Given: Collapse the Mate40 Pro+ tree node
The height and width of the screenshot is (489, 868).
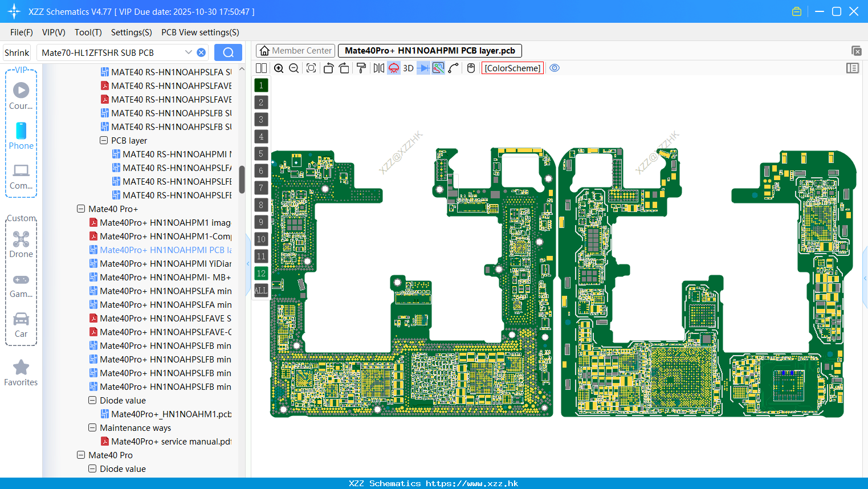Looking at the screenshot, I should (x=81, y=209).
